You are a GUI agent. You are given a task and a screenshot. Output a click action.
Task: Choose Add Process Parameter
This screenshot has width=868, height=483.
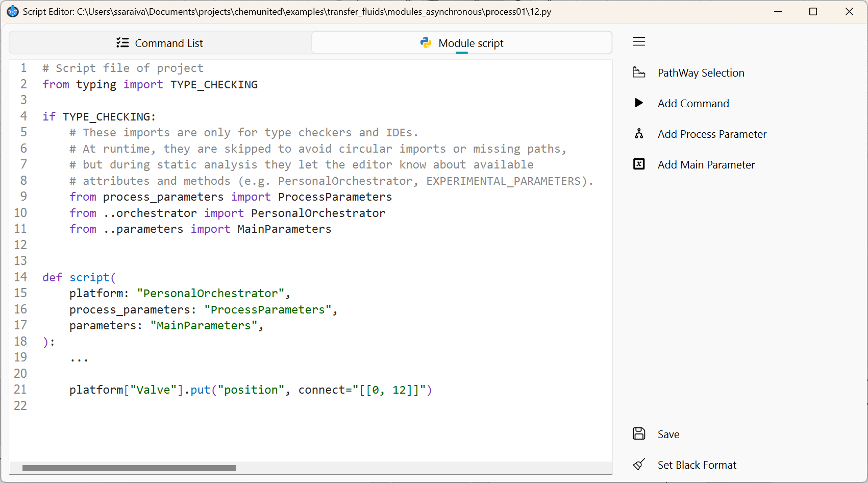click(712, 134)
